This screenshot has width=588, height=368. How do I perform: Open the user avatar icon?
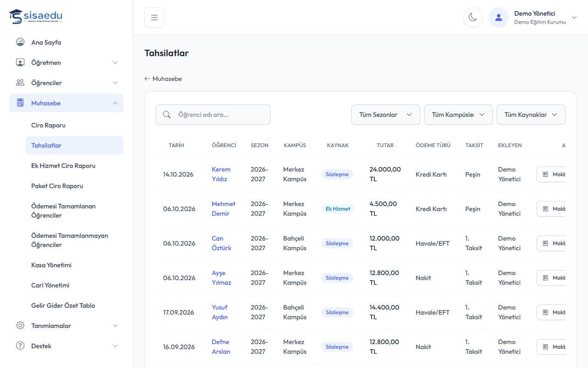pos(498,17)
